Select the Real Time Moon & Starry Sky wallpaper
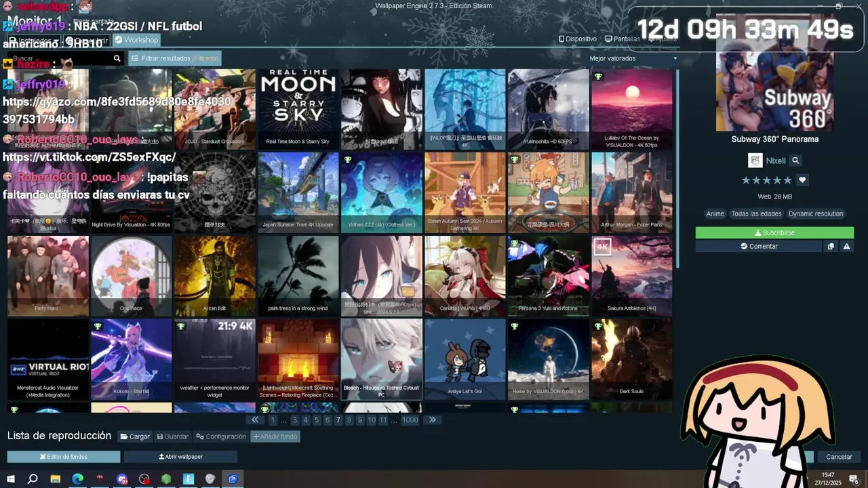868x488 pixels. pyautogui.click(x=298, y=108)
